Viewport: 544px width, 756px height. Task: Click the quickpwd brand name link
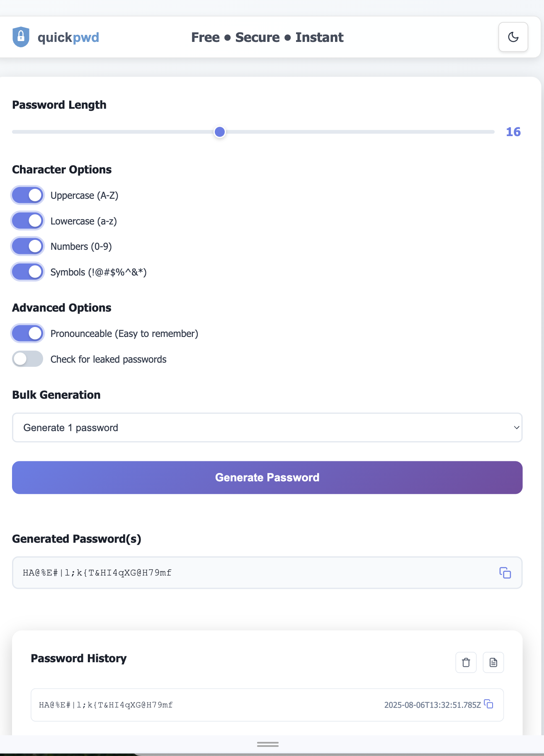[68, 37]
